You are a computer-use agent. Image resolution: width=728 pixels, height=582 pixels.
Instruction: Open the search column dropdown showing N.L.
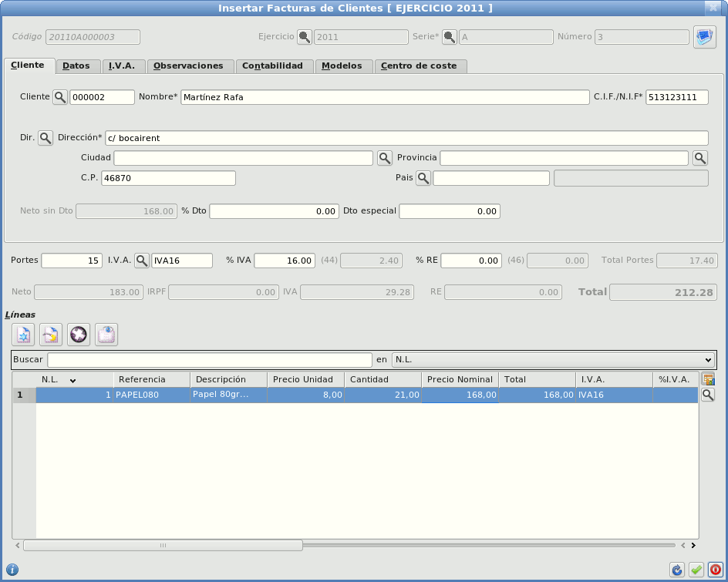pos(553,360)
